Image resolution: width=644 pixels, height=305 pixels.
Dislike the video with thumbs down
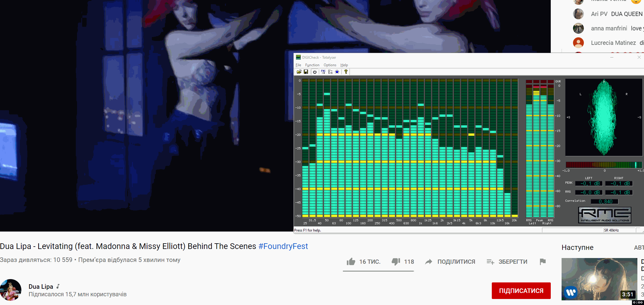(403, 262)
